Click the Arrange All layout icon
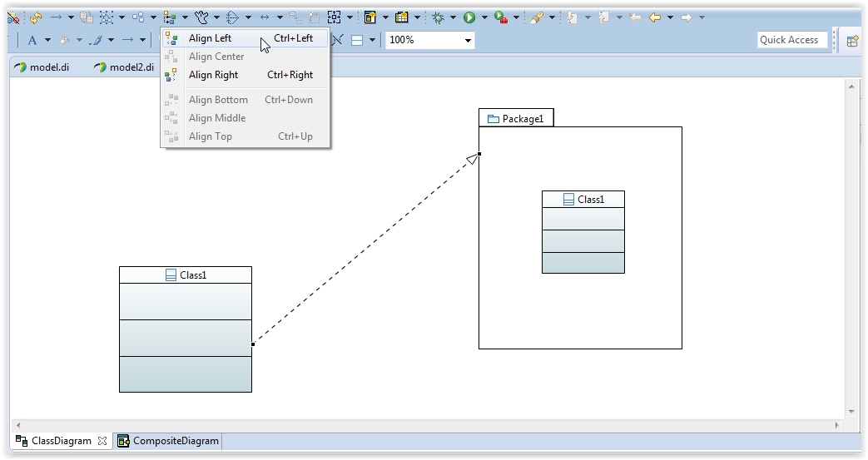The height and width of the screenshot is (460, 868). coord(138,17)
